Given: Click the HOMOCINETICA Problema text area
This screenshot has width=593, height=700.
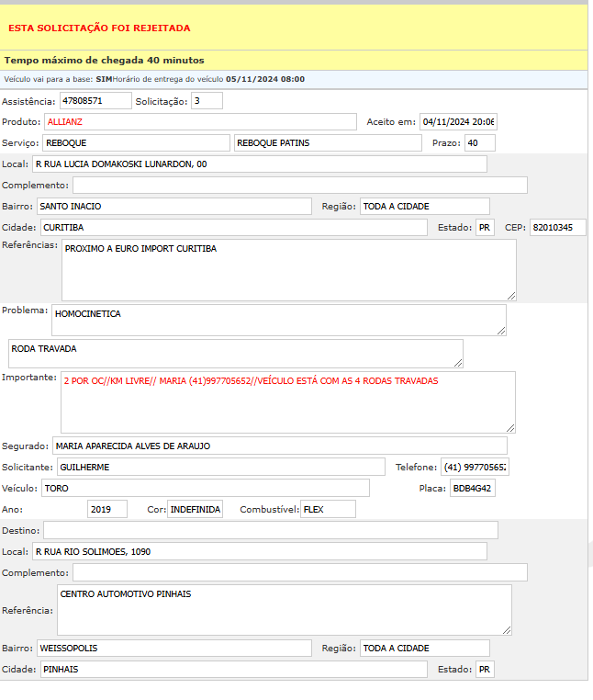Looking at the screenshot, I should (279, 320).
